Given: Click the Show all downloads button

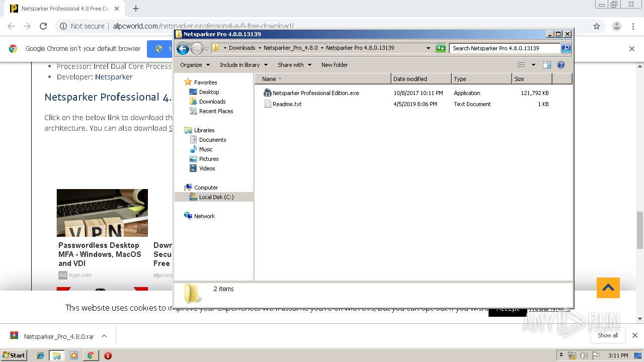Looking at the screenshot, I should (607, 335).
